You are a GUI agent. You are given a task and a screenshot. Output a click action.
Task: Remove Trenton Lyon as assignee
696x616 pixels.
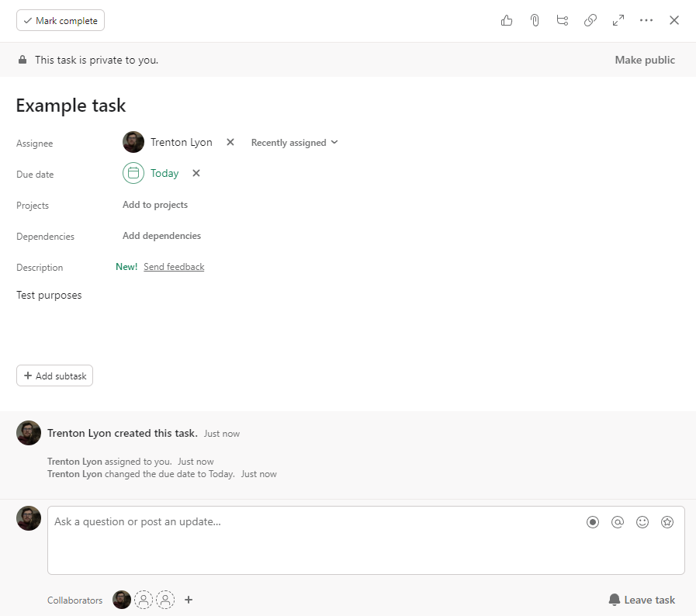click(x=230, y=142)
